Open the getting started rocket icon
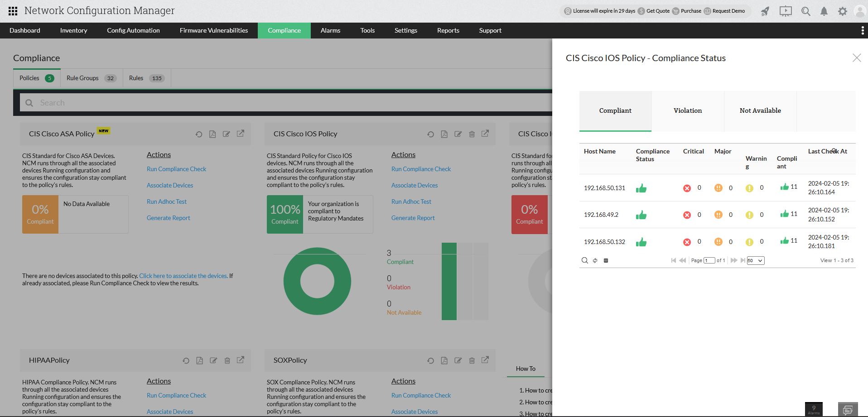 [765, 11]
